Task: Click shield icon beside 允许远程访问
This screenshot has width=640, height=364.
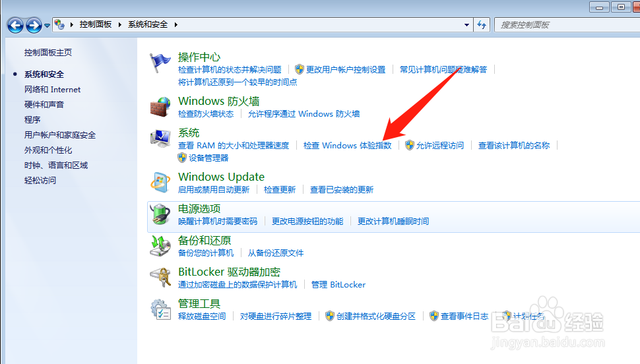Action: pyautogui.click(x=409, y=145)
